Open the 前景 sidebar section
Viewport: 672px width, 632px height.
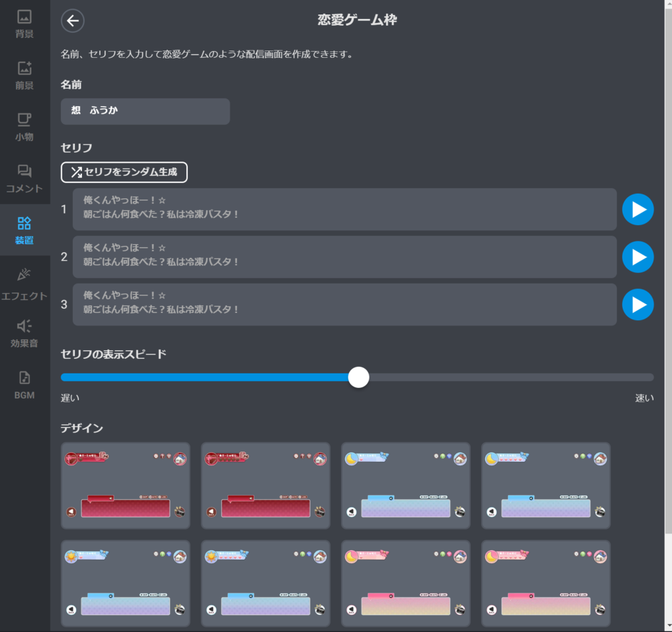(24, 75)
